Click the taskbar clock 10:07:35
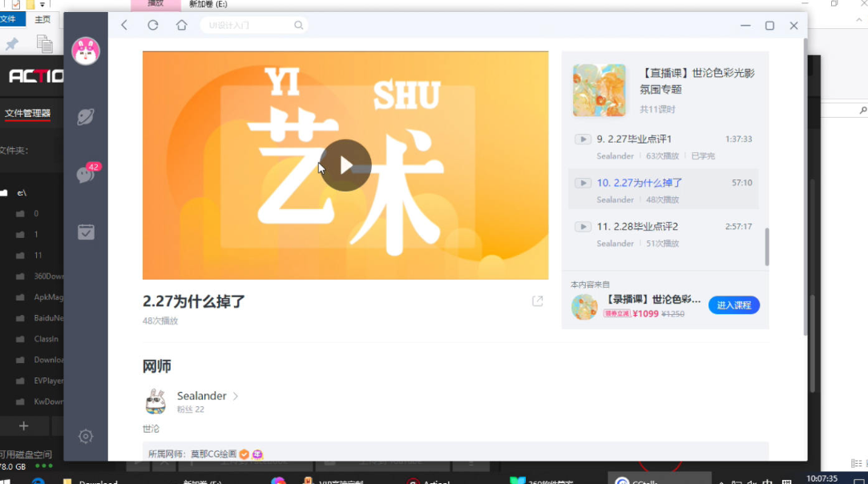The image size is (868, 484). point(822,478)
